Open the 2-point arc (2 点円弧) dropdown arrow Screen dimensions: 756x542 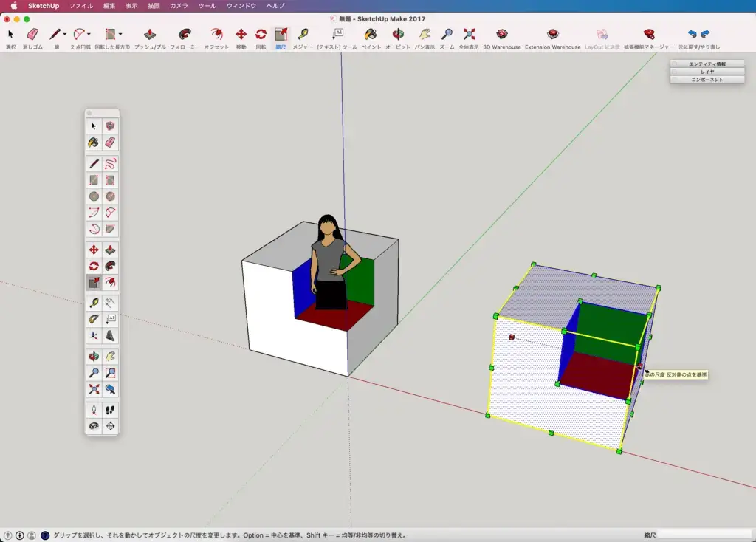coord(89,34)
